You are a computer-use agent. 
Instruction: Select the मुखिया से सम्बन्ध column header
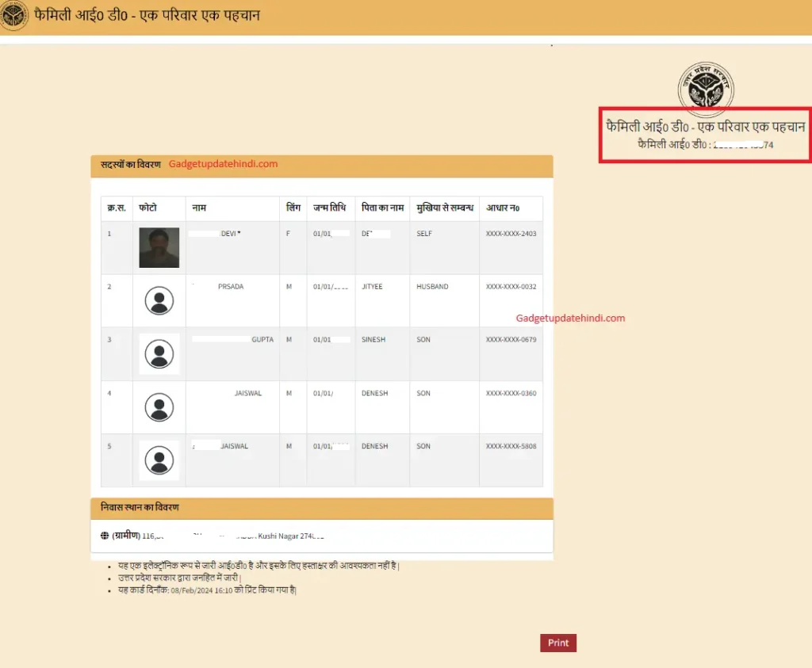[x=444, y=208]
